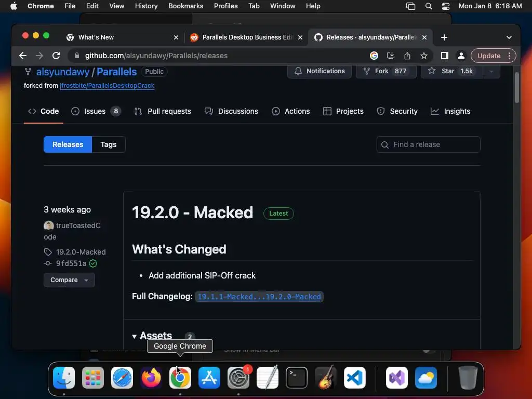
Task: Open the Compare dropdown
Action: point(69,280)
